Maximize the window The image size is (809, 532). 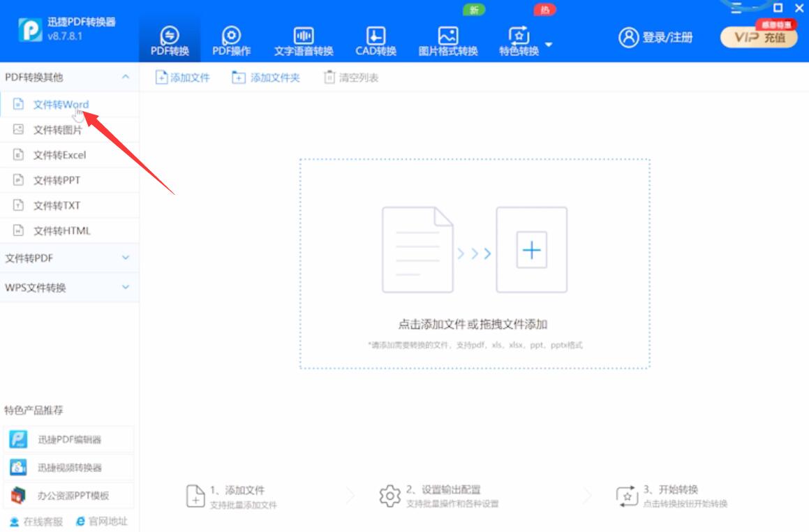(x=778, y=8)
